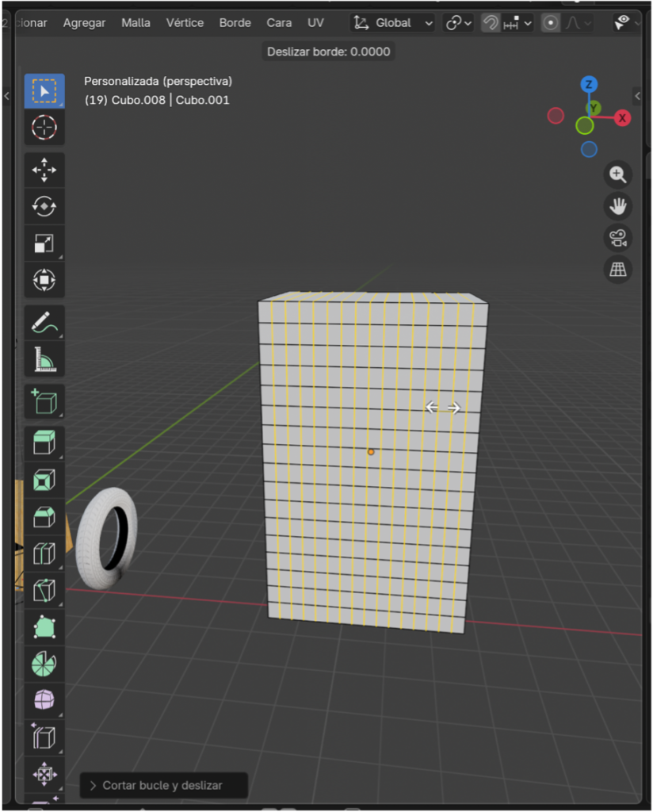
Task: Open the Malla menu
Action: coord(136,23)
